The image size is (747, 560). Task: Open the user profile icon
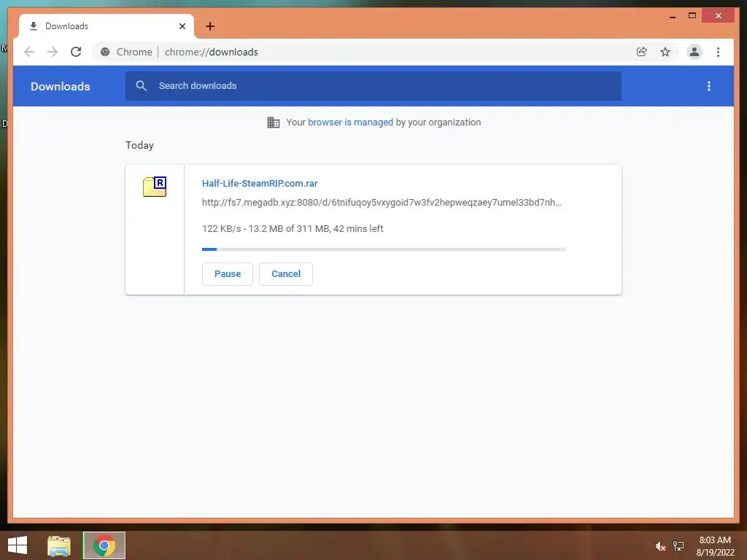694,52
